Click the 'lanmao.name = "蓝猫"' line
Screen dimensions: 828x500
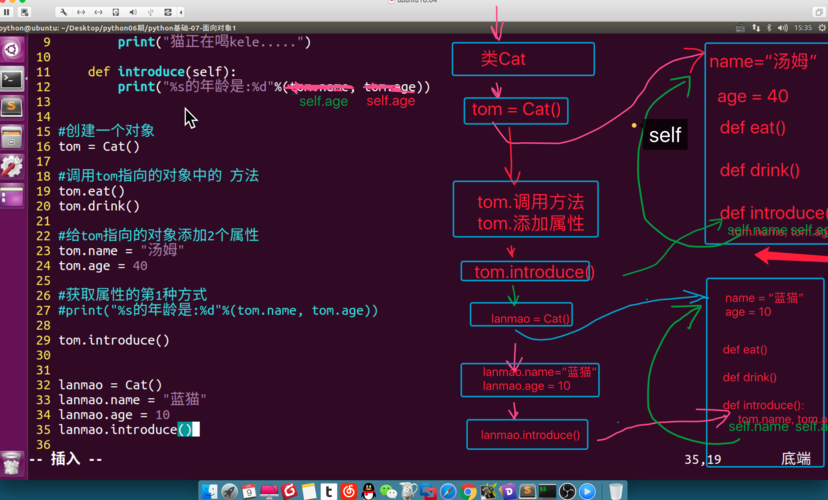click(132, 400)
